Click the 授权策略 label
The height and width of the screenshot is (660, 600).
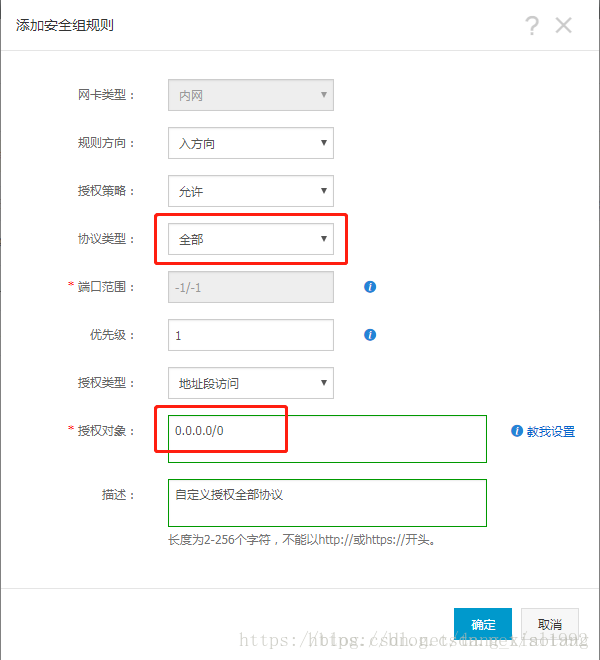coord(106,191)
